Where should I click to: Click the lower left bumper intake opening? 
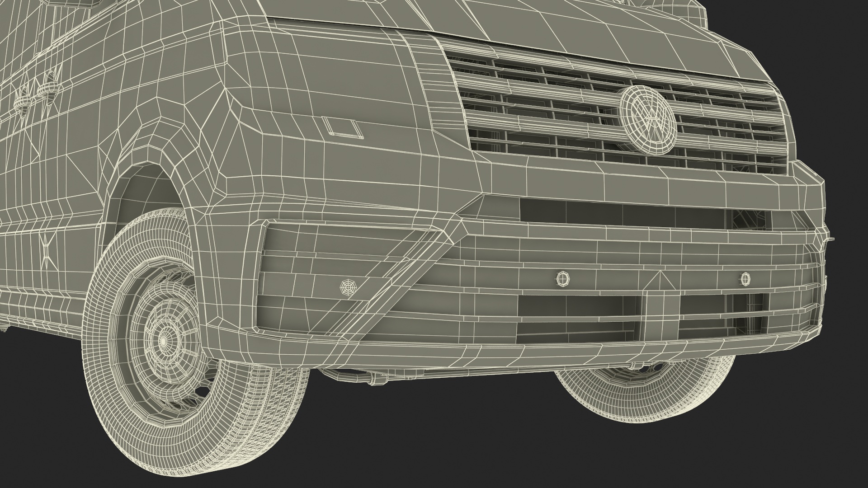pyautogui.click(x=579, y=306)
